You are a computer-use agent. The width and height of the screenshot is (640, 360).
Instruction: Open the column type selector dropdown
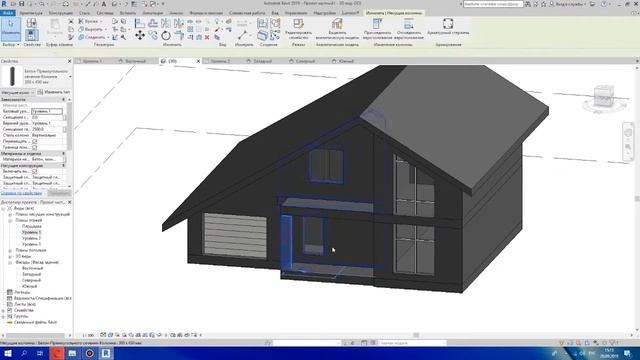point(70,77)
